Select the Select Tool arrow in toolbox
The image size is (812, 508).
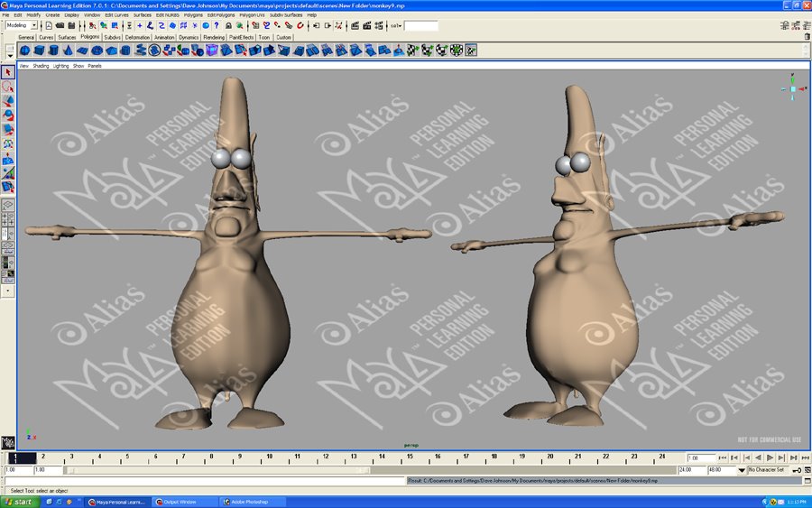(x=8, y=72)
